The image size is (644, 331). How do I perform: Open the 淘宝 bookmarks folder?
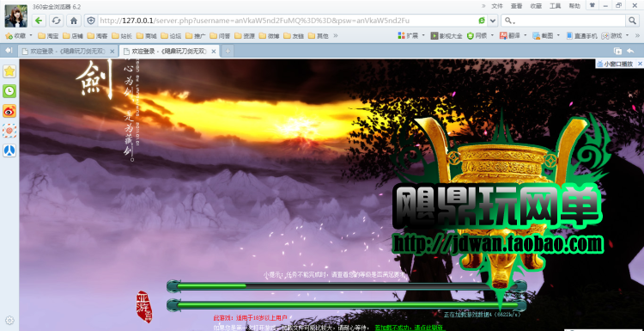pos(48,36)
